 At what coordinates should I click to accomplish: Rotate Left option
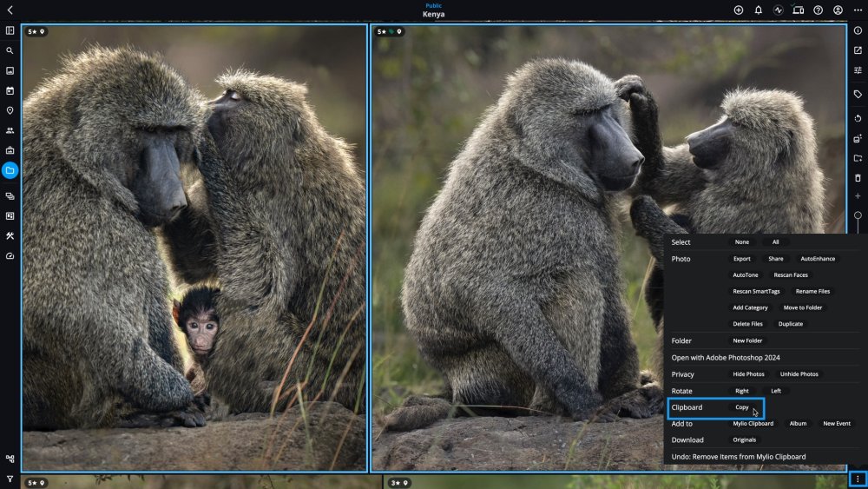click(775, 391)
